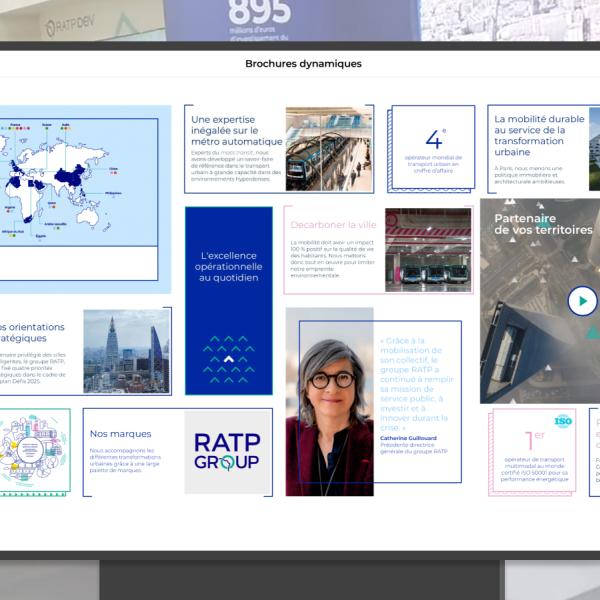Click the ISO badge icon
This screenshot has height=600, width=600.
563,421
